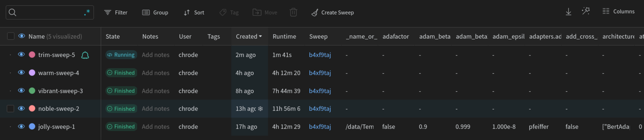Click the magic wand auto-columns icon

pyautogui.click(x=586, y=11)
